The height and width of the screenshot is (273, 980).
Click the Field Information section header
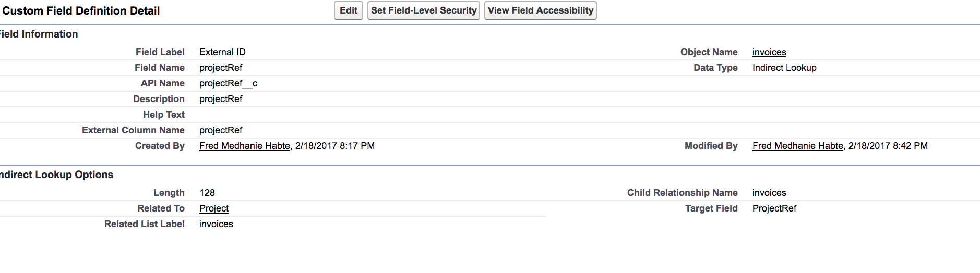tap(39, 34)
